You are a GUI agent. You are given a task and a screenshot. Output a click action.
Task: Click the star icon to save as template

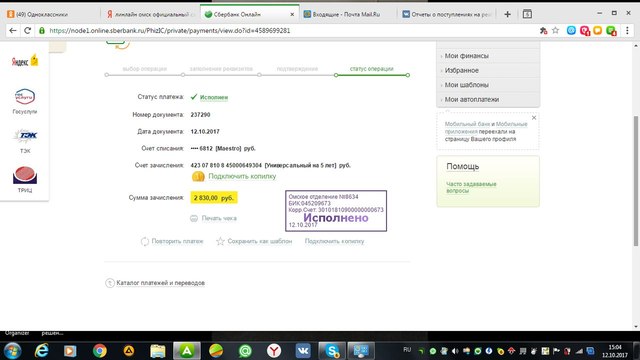(x=220, y=241)
